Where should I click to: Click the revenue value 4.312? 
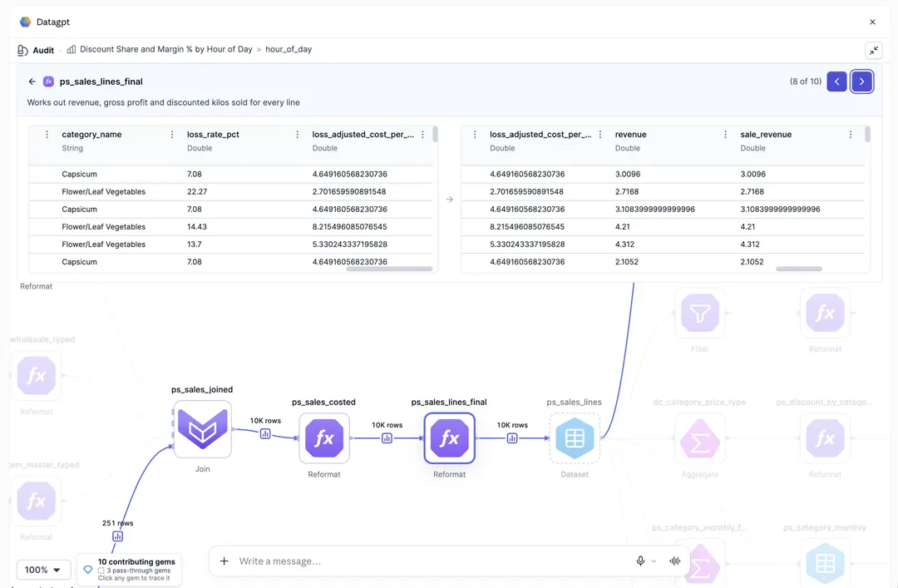[624, 245]
